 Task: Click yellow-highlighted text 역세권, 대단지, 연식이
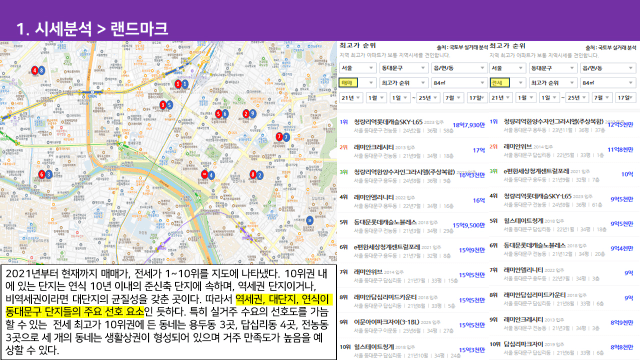(x=284, y=300)
